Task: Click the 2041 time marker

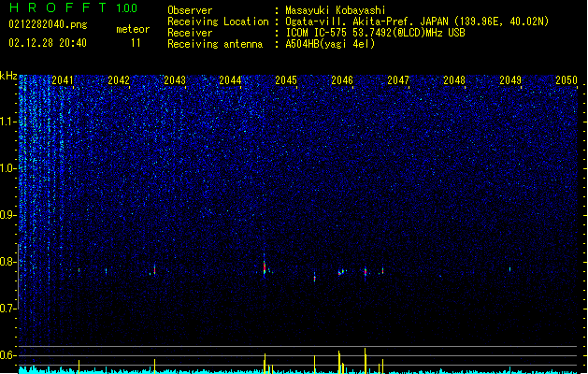Action: pyautogui.click(x=63, y=80)
